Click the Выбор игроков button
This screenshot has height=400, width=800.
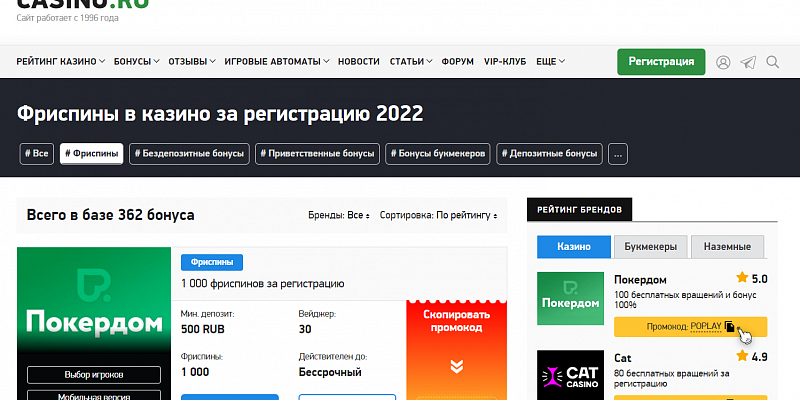pos(95,375)
